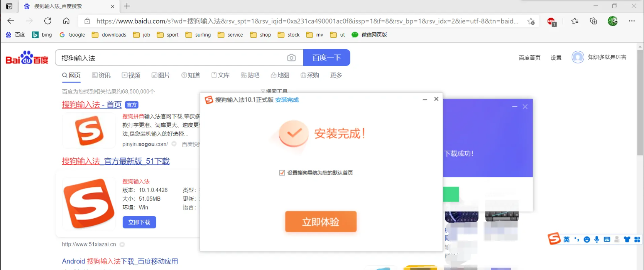Switch to the 贴吧 tab
Viewport: 644px width, 270px height.
[x=250, y=75]
